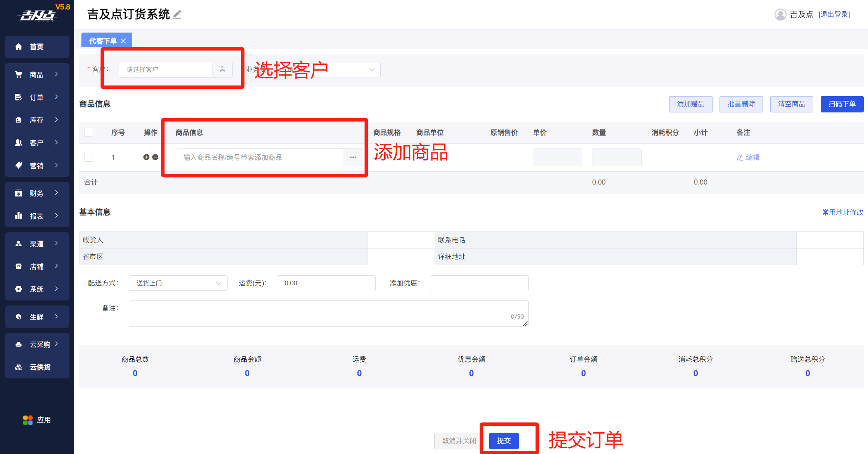Open the 常用地址修改 link
This screenshot has height=454, width=868.
842,212
